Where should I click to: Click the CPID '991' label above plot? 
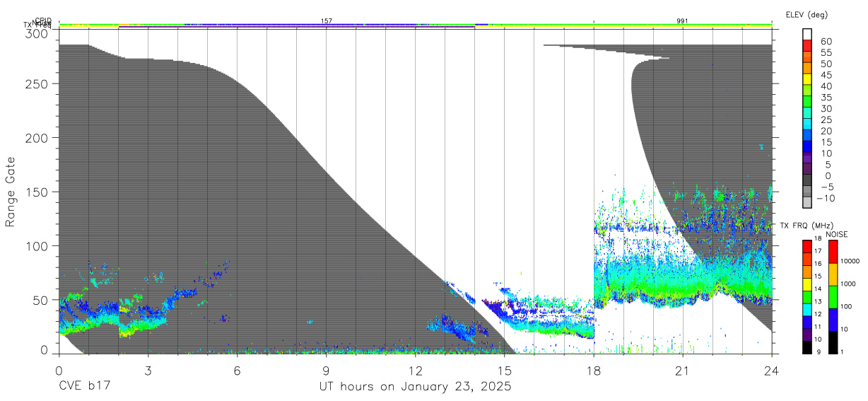click(682, 21)
